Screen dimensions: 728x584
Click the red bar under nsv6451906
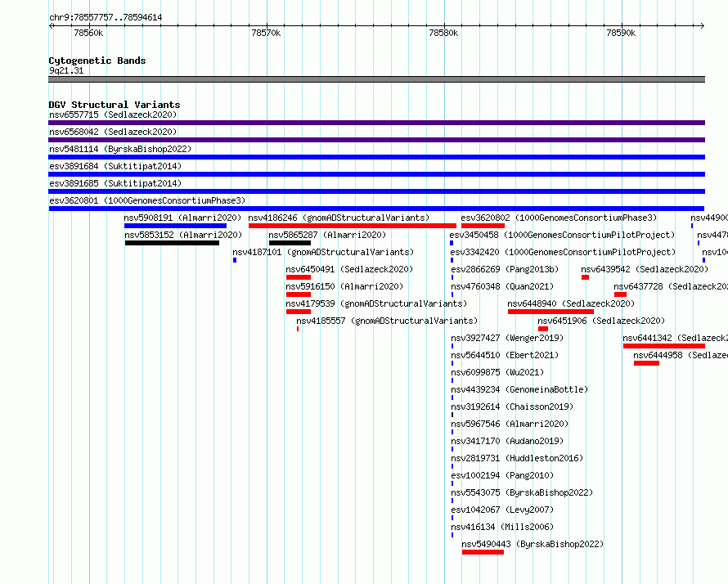(543, 329)
